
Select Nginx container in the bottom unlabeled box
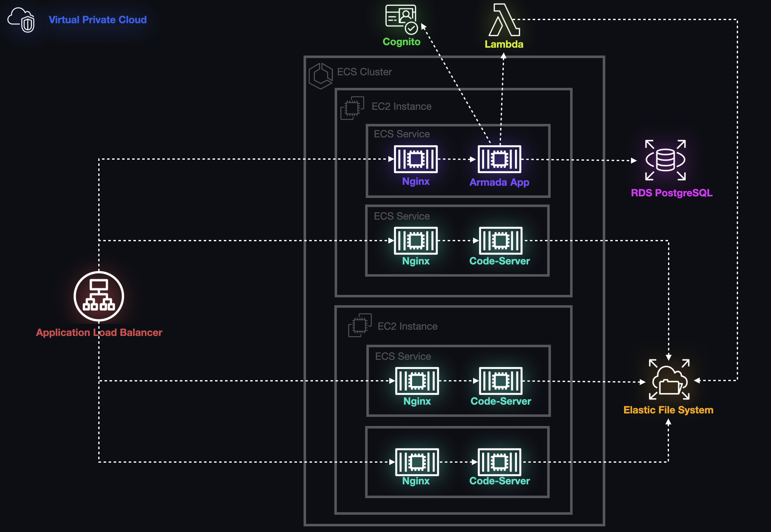tap(417, 462)
